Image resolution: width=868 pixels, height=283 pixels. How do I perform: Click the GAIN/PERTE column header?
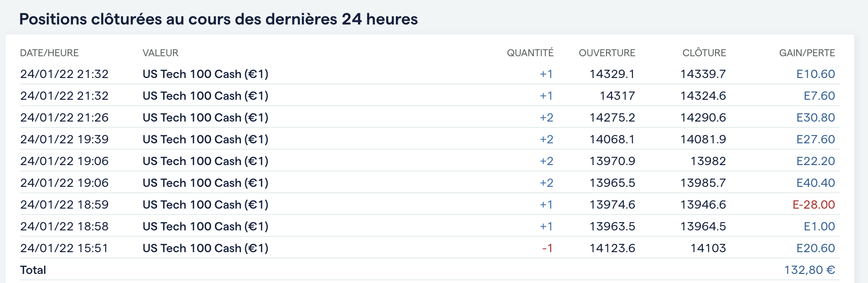coord(807,53)
